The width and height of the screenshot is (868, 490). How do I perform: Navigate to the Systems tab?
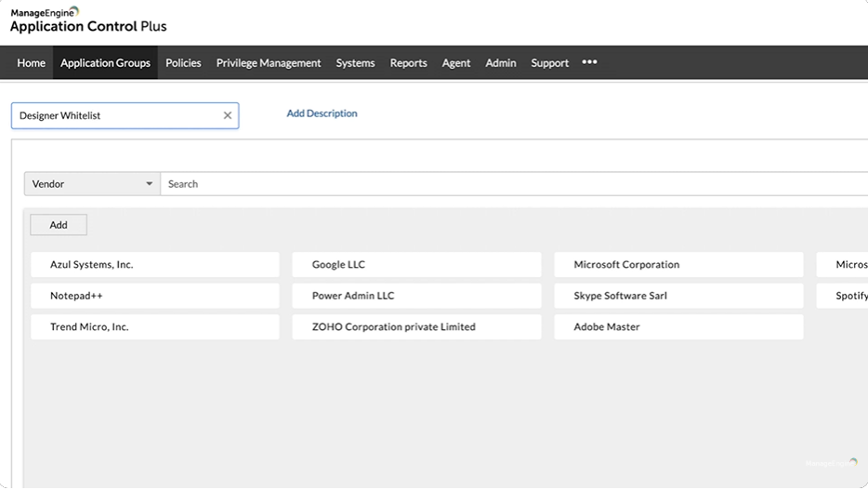(355, 62)
